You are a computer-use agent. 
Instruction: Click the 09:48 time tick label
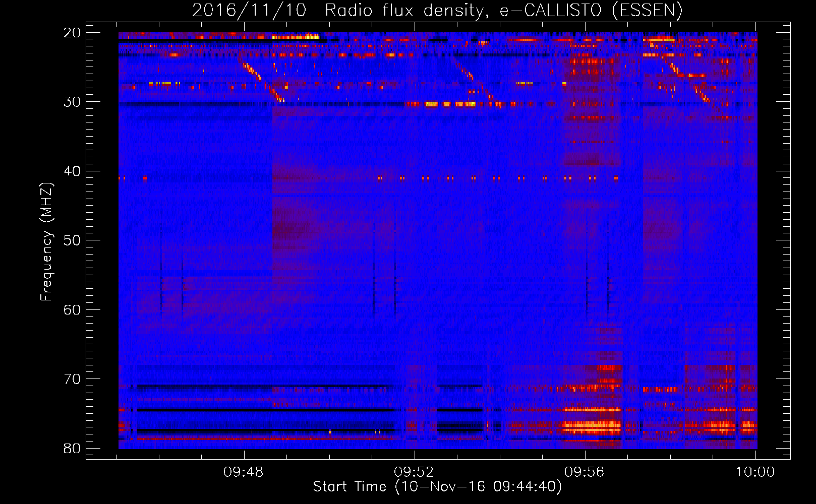point(244,472)
